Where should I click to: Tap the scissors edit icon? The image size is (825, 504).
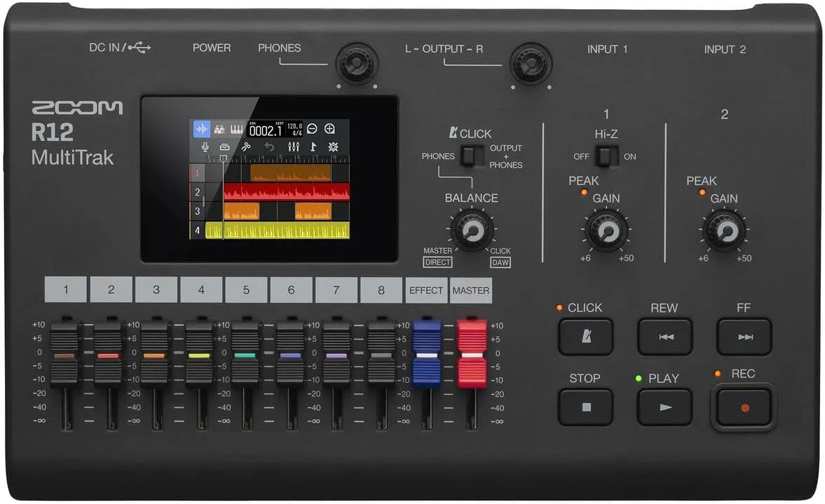pyautogui.click(x=245, y=147)
